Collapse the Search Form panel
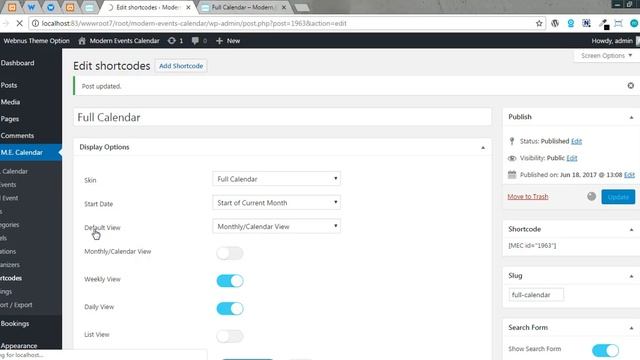Image resolution: width=640 pixels, height=360 pixels. (631, 328)
